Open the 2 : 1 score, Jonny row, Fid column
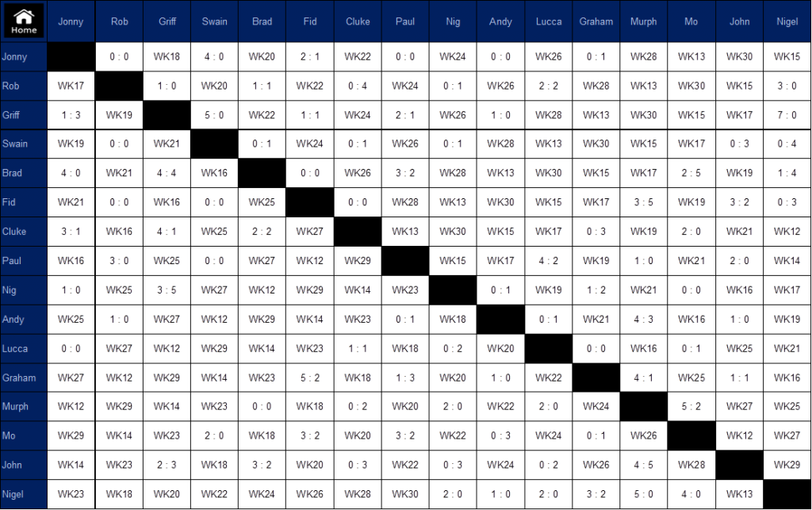 pos(310,57)
